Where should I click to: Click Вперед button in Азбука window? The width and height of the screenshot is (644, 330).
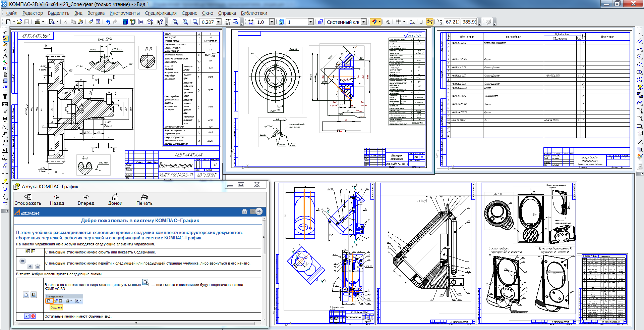pyautogui.click(x=86, y=199)
